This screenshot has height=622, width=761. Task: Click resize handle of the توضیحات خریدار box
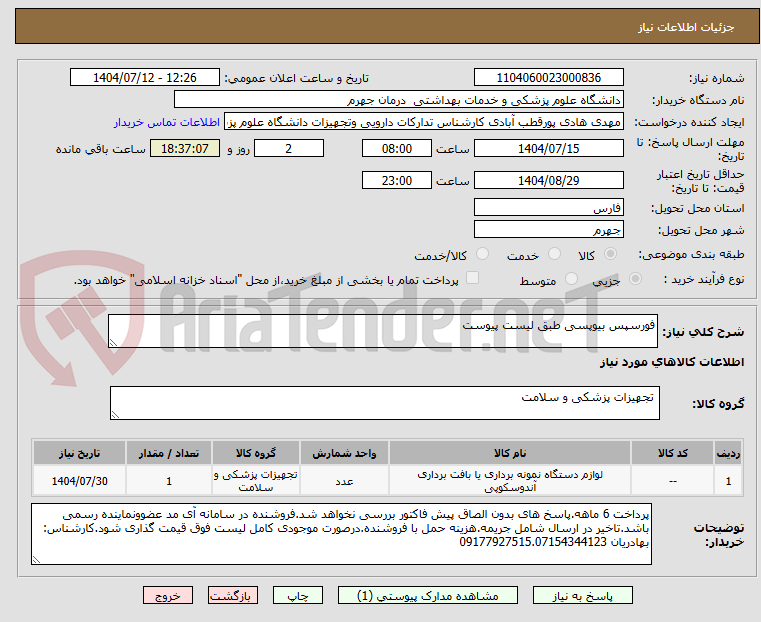(x=36, y=560)
